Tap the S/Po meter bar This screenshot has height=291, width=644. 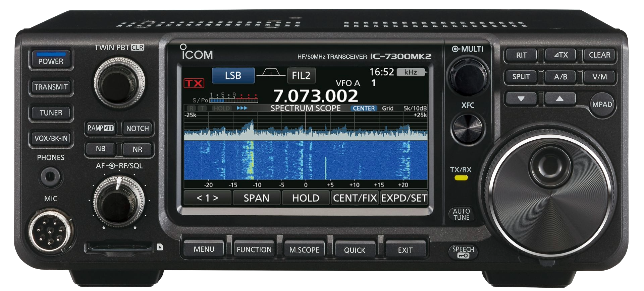coord(234,100)
